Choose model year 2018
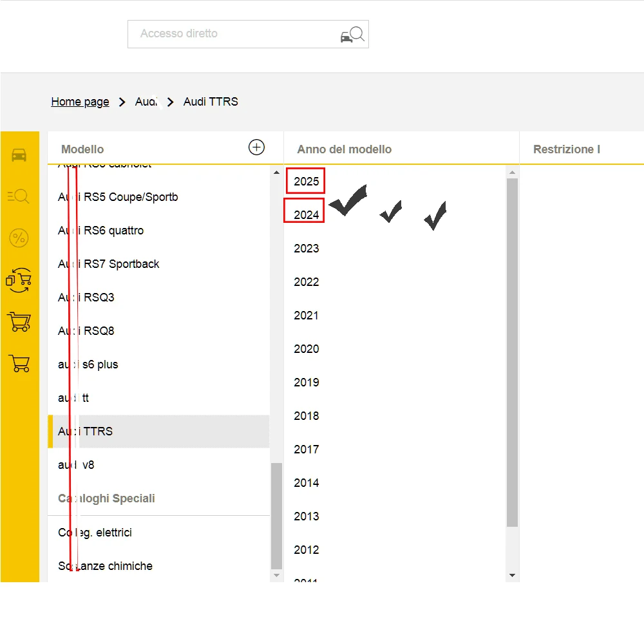This screenshot has width=644, height=644. tap(307, 415)
